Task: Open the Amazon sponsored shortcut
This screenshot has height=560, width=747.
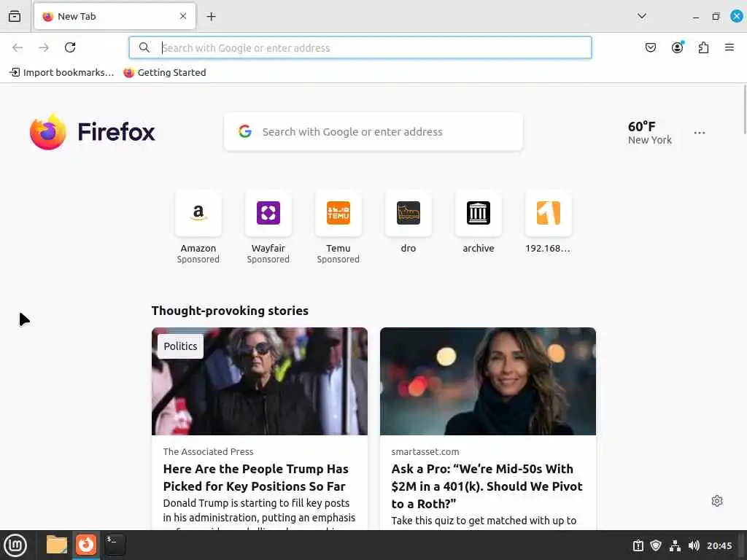Action: point(198,227)
